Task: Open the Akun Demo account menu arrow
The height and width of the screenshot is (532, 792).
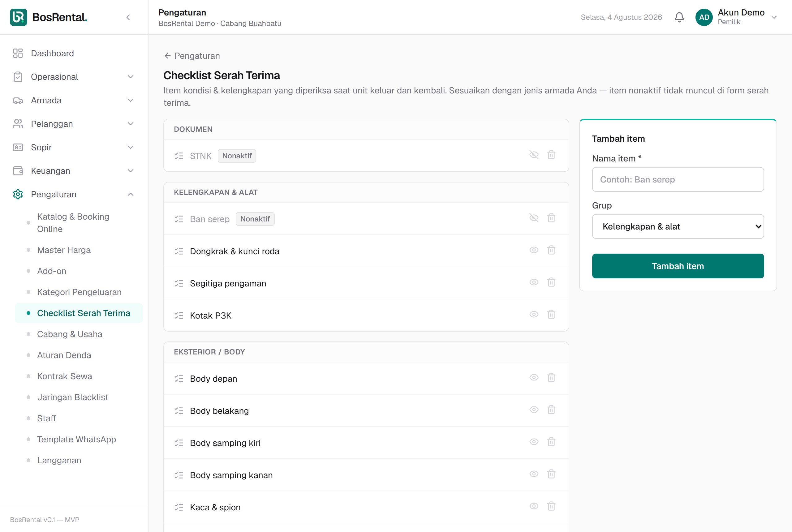Action: tap(774, 17)
